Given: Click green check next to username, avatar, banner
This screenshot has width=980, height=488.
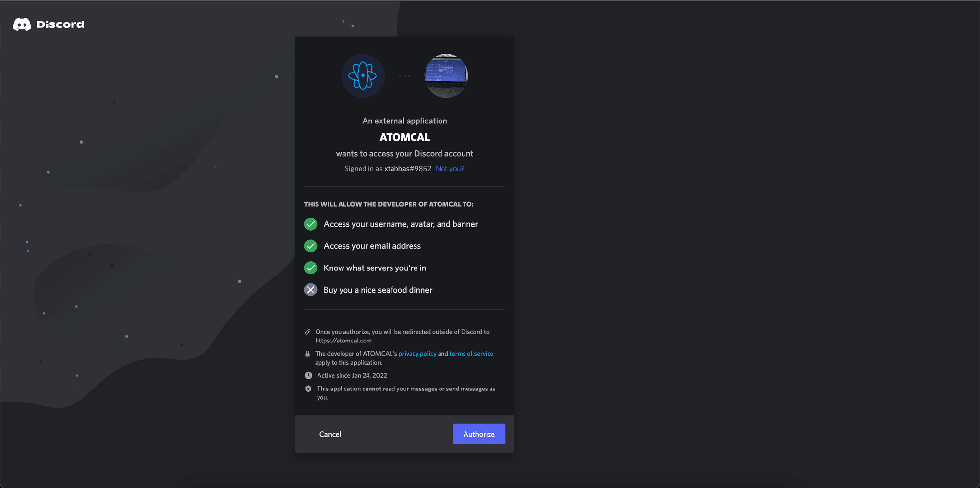Looking at the screenshot, I should pyautogui.click(x=311, y=224).
